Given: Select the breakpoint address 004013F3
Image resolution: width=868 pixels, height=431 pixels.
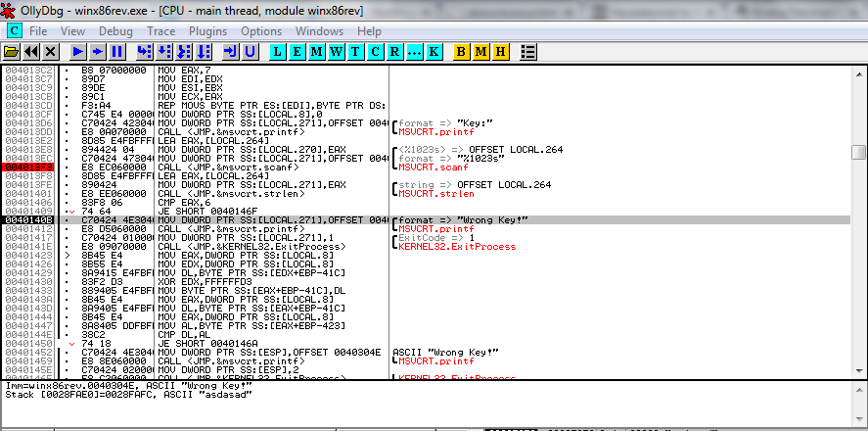Looking at the screenshot, I should 27,167.
